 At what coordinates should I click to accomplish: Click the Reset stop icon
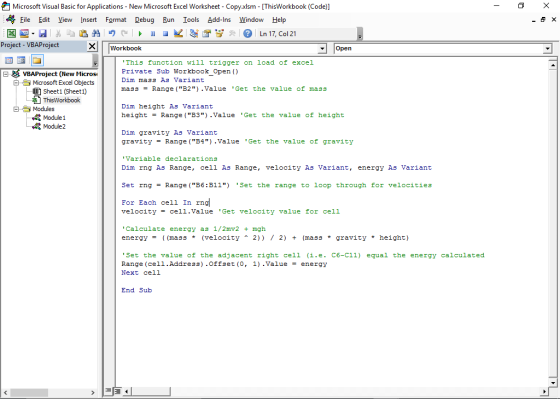click(x=165, y=34)
